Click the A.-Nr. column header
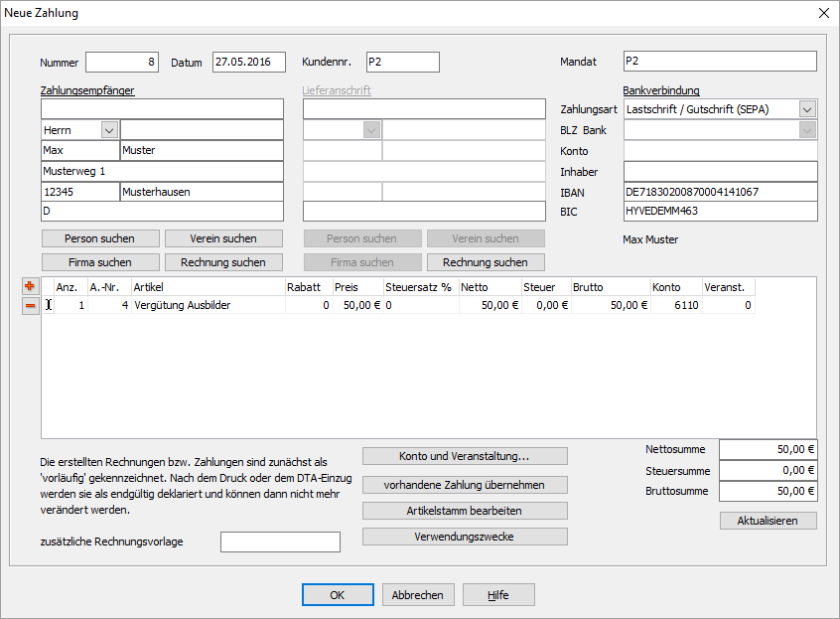Image resolution: width=840 pixels, height=619 pixels. tap(110, 287)
